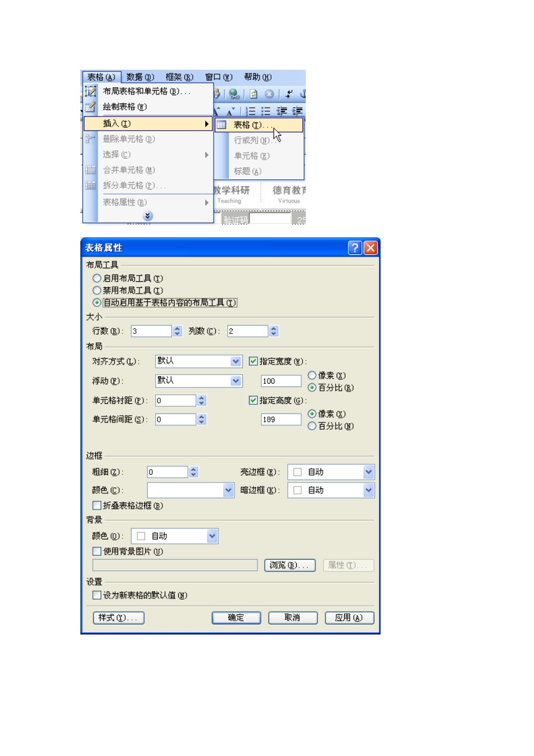
Task: Toggle the 指定宽度 checkbox
Action: point(253,361)
